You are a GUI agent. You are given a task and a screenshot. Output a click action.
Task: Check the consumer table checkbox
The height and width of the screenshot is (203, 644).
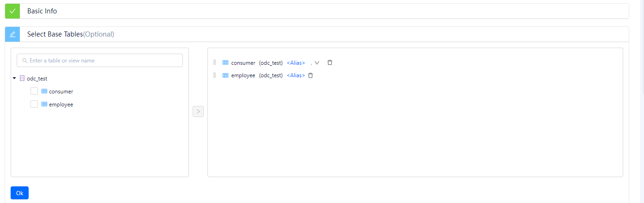point(34,92)
